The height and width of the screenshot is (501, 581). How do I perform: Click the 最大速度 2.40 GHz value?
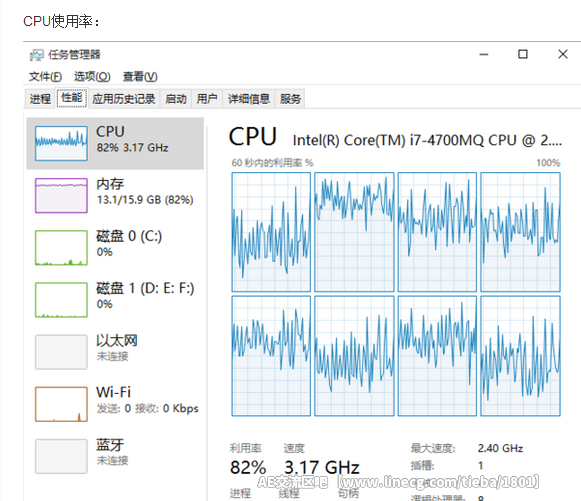(x=500, y=448)
